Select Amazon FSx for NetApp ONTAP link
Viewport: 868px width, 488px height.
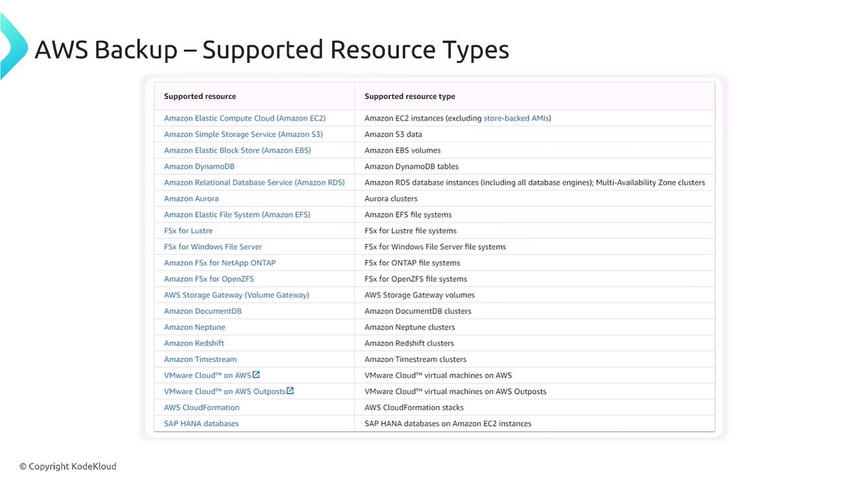click(x=220, y=263)
